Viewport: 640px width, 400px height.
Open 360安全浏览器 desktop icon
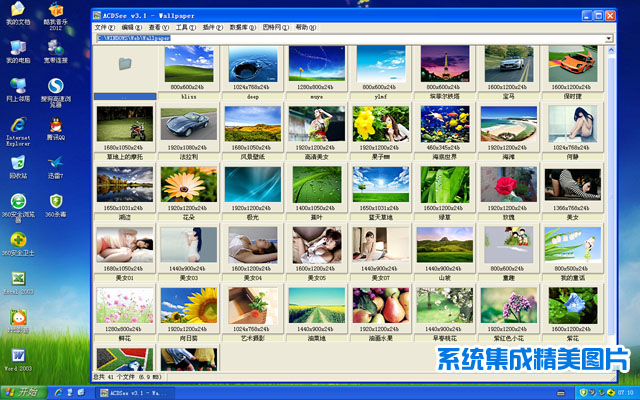click(18, 208)
